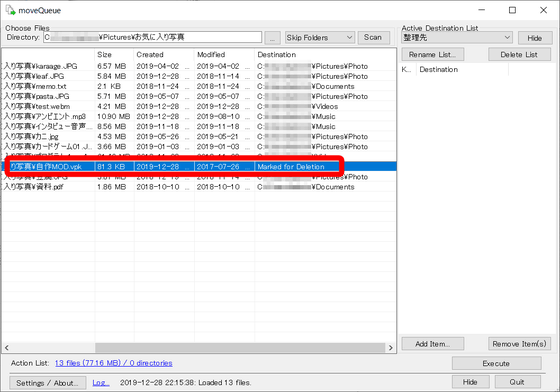Image resolution: width=560 pixels, height=392 pixels.
Task: Select the test.webm file row
Action: point(199,106)
